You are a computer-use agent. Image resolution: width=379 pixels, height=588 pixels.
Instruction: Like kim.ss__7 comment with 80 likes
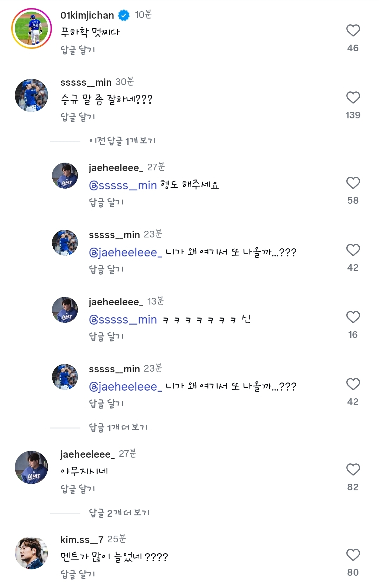coord(353,555)
